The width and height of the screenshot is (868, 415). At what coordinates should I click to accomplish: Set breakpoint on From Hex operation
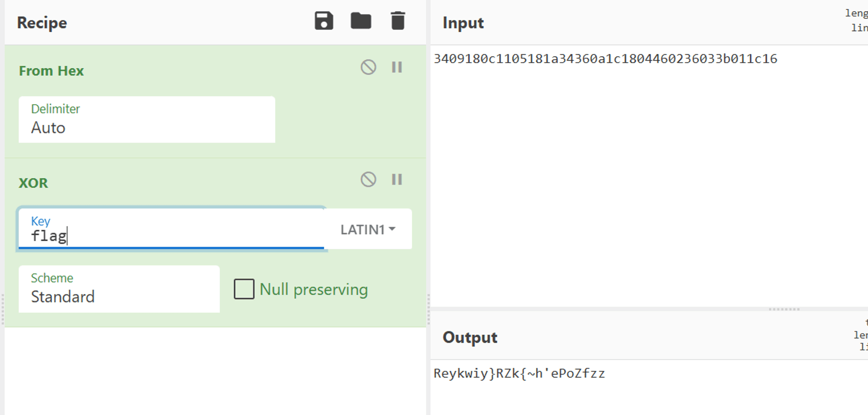pos(397,67)
